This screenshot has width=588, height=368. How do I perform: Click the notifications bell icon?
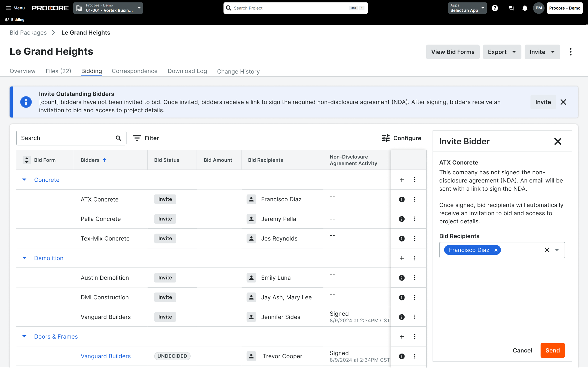pos(524,8)
